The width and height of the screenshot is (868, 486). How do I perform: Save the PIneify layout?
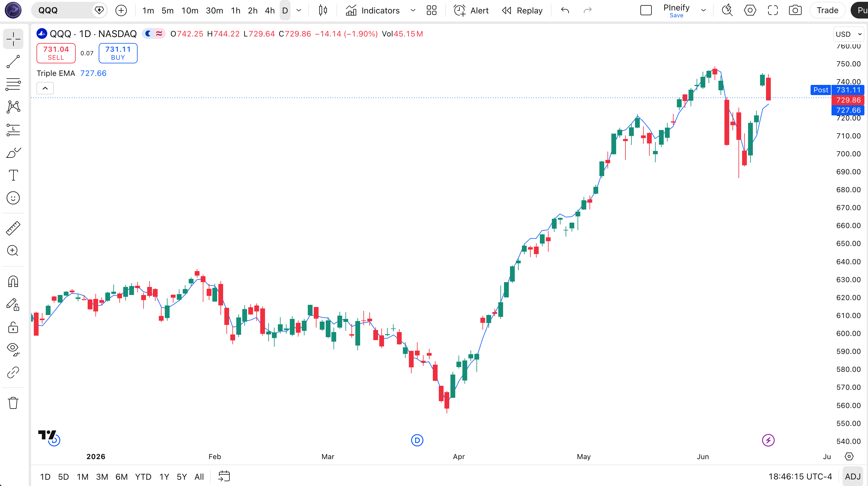click(x=676, y=16)
